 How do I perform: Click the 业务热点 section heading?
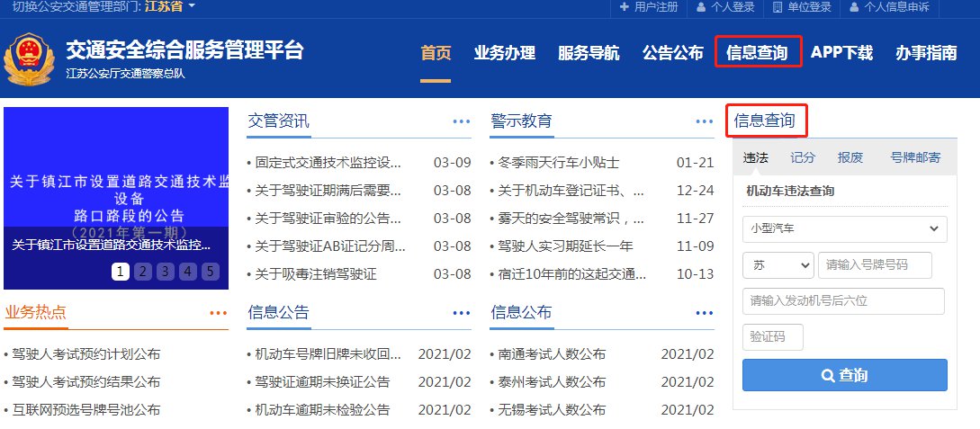(35, 312)
